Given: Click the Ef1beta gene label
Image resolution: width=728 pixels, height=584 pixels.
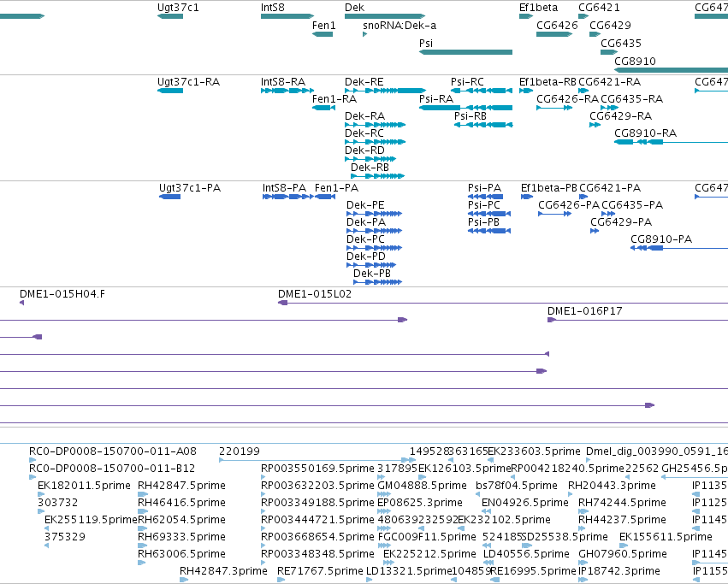Looking at the screenshot, I should tap(539, 8).
